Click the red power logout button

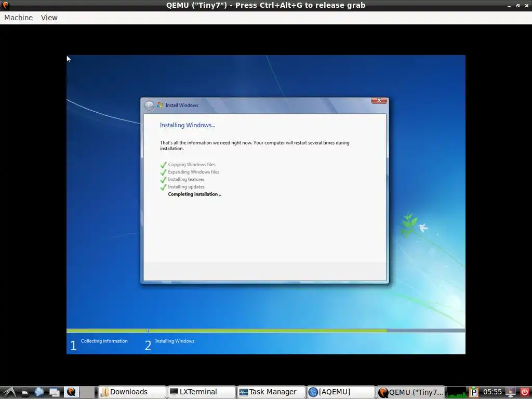[x=525, y=392]
